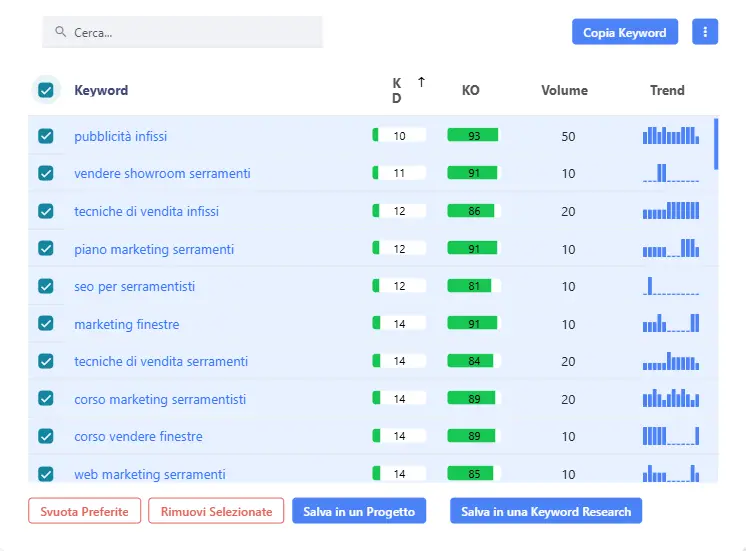This screenshot has height=551, width=746.
Task: Click Rimuovi Selezionate button
Action: click(x=216, y=511)
